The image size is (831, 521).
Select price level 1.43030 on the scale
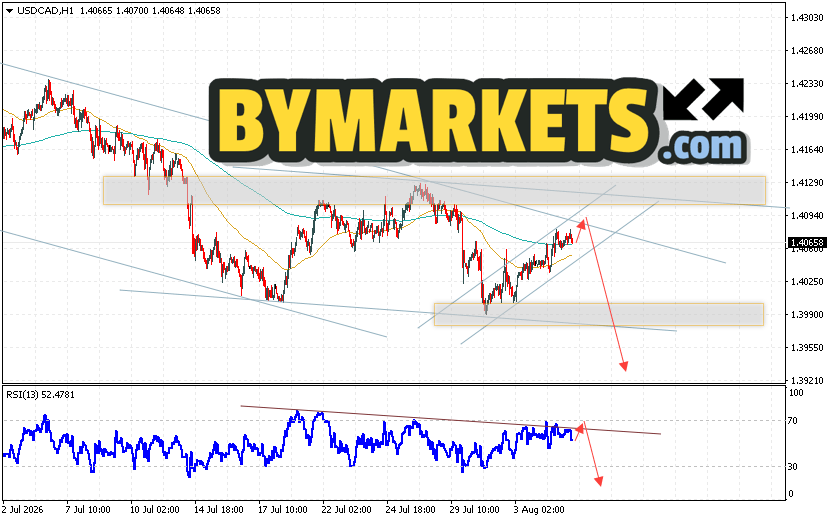pyautogui.click(x=807, y=17)
